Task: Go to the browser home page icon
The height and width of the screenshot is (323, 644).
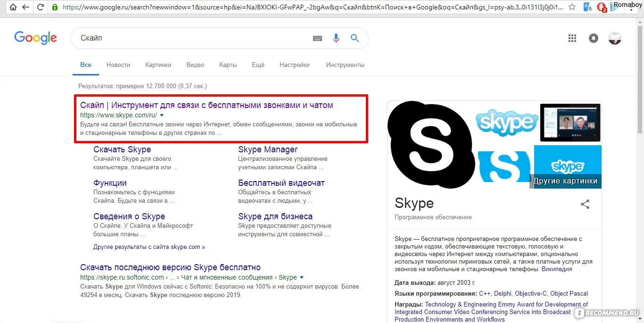Action: [13, 7]
